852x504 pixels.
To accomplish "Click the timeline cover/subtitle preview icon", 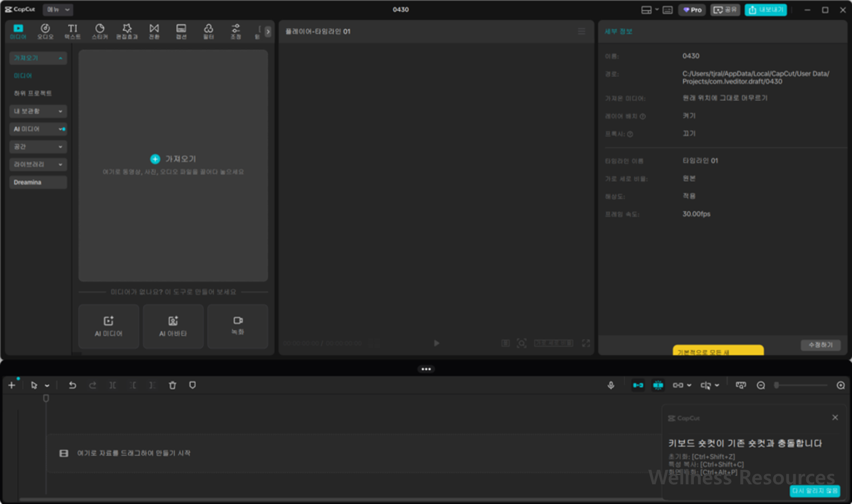I will [x=741, y=385].
